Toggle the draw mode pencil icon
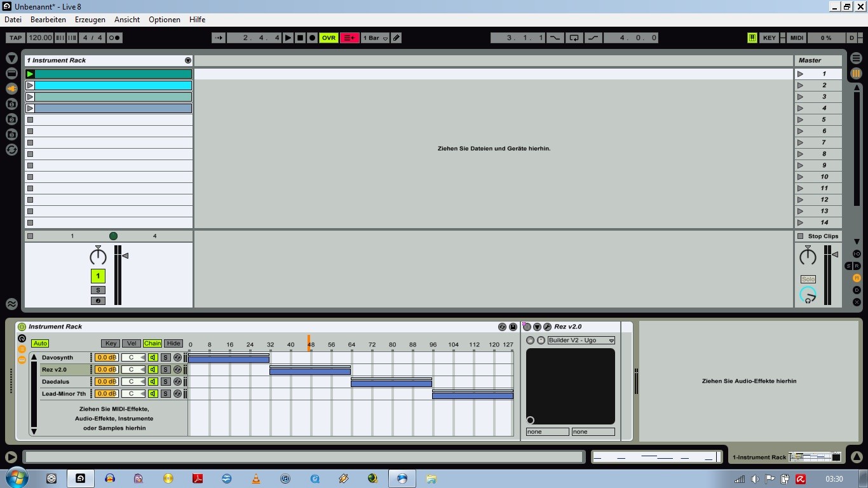Screen dimensions: 868x488 tap(397, 38)
